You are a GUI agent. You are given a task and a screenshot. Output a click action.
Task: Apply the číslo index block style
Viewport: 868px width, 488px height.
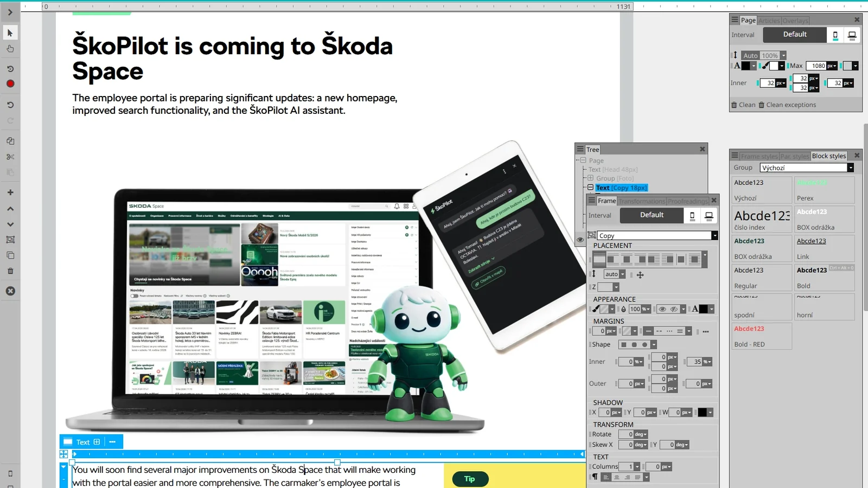coord(762,220)
